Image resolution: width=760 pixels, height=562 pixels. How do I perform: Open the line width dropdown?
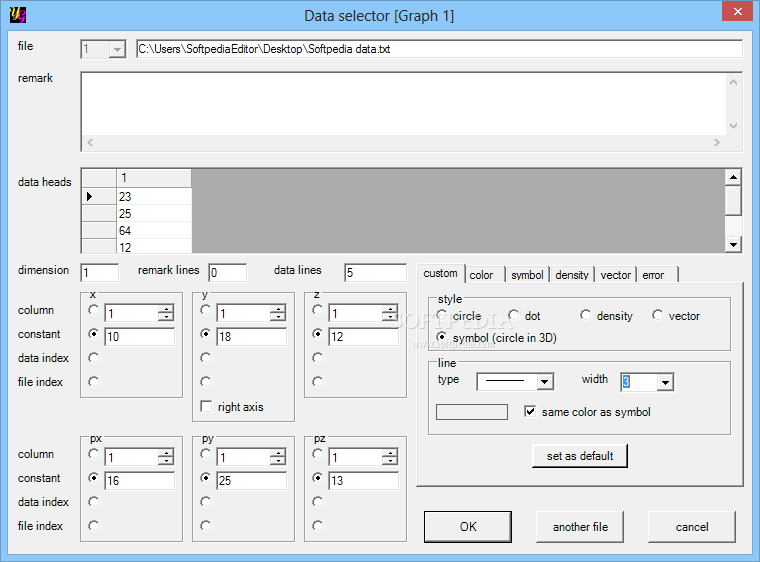(665, 382)
